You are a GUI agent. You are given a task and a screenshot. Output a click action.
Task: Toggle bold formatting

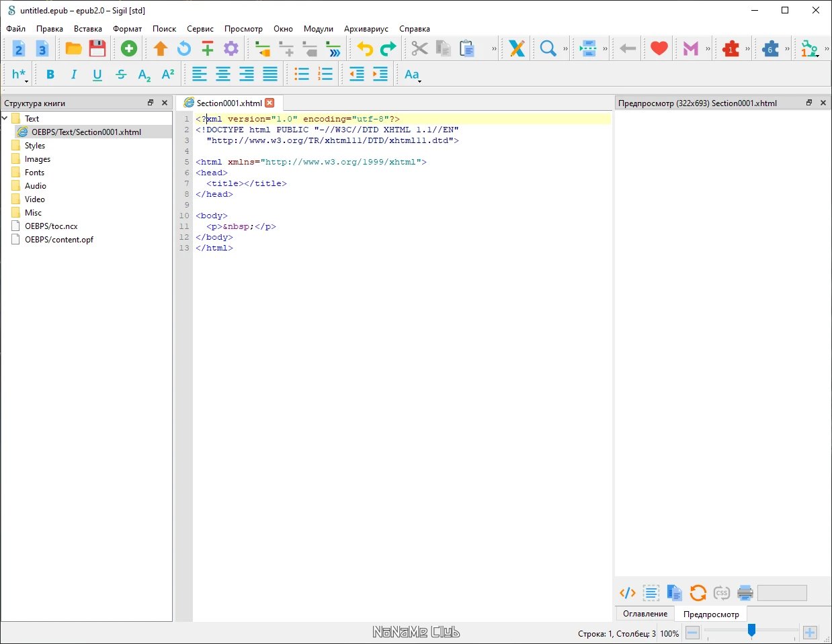[50, 75]
